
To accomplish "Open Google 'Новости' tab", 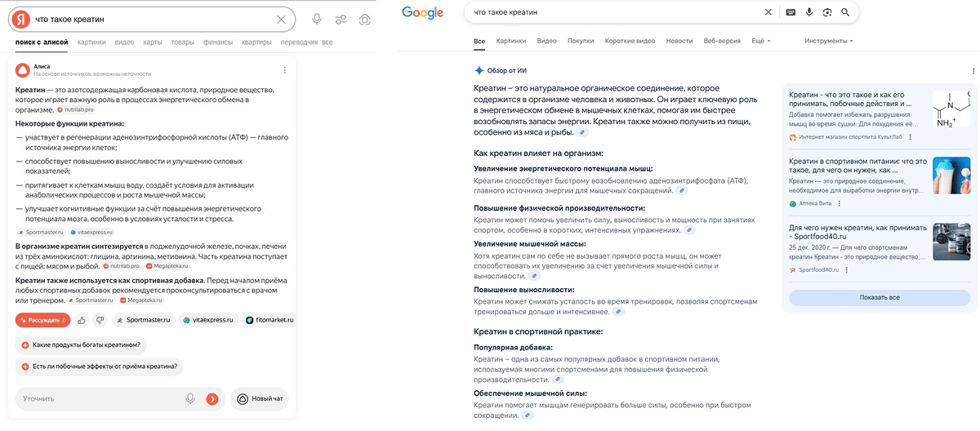I will (x=679, y=40).
